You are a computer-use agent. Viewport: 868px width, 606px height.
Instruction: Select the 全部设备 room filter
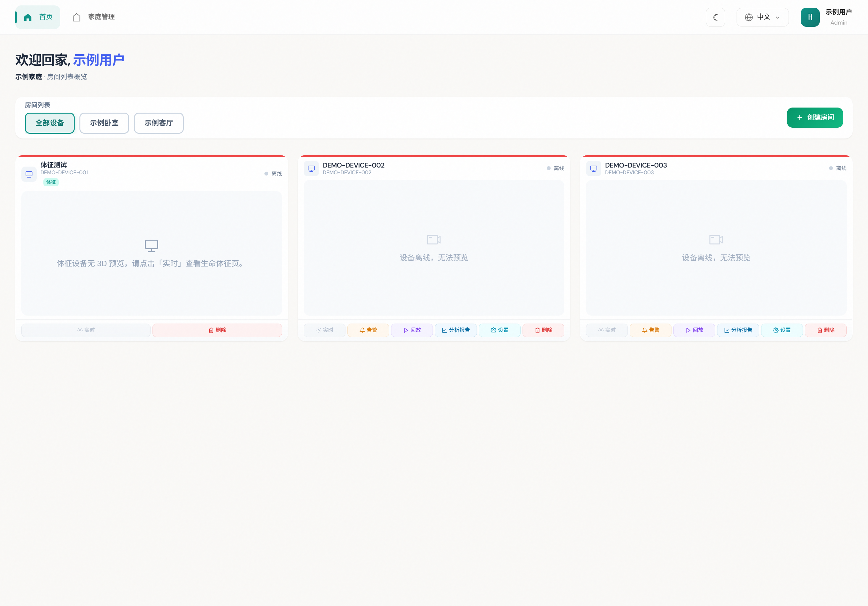point(49,123)
